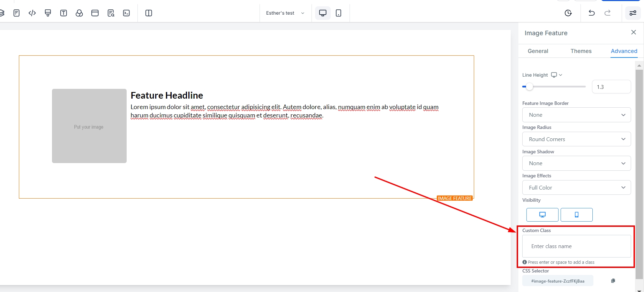This screenshot has width=644, height=292.
Task: Select the text typography icon
Action: pos(63,13)
